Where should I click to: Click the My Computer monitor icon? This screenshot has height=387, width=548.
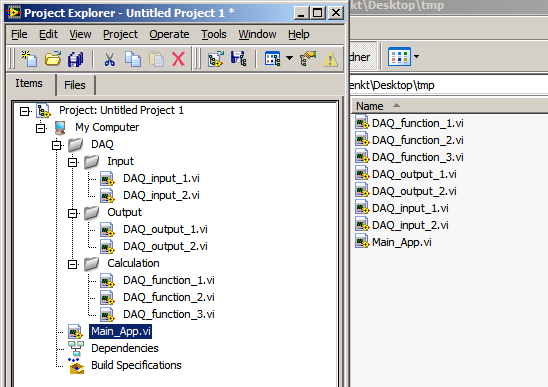pyautogui.click(x=60, y=128)
